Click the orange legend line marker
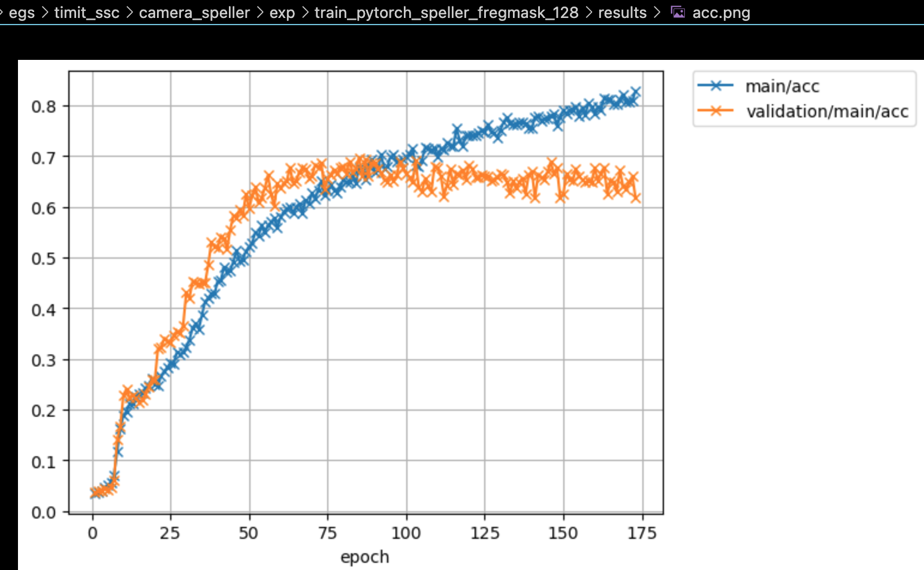The image size is (924, 570). tap(715, 111)
